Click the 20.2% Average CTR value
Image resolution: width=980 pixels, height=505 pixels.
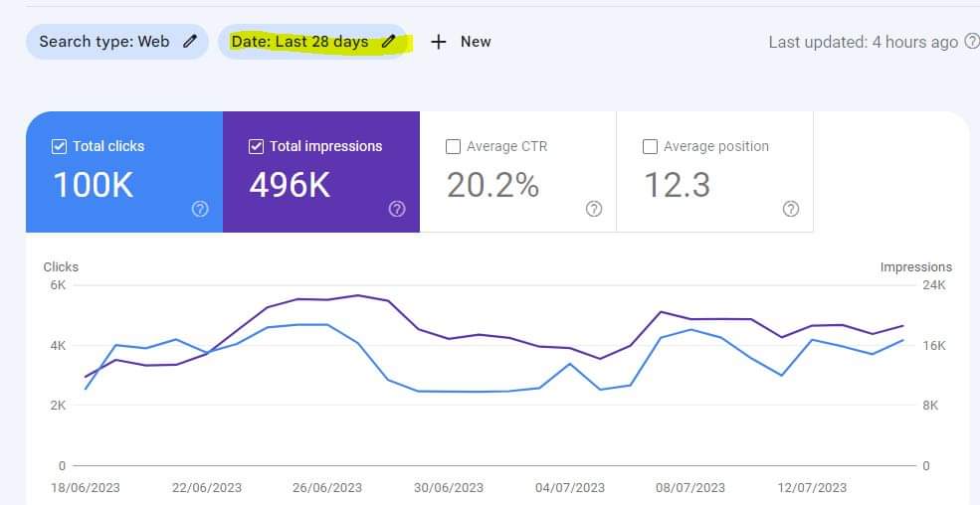(492, 185)
